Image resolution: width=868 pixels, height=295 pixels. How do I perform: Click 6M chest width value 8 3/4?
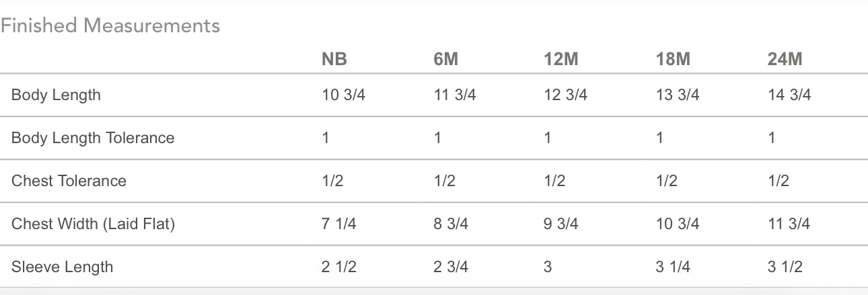(451, 224)
